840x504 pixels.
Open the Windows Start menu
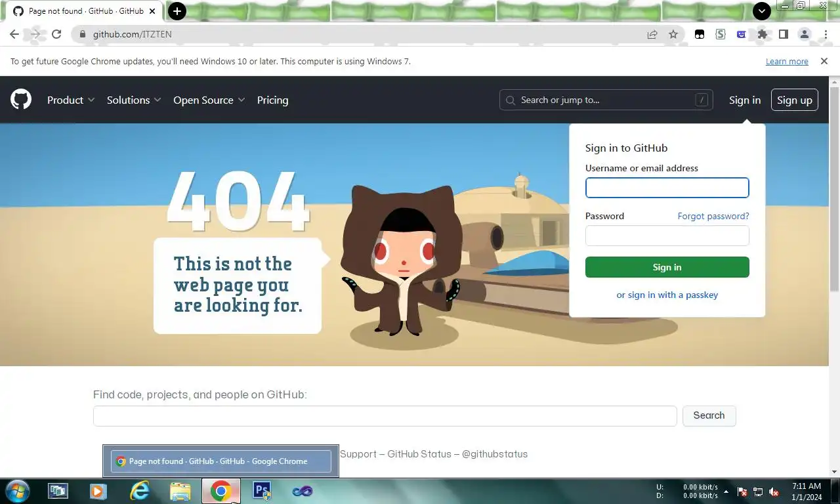[16, 491]
